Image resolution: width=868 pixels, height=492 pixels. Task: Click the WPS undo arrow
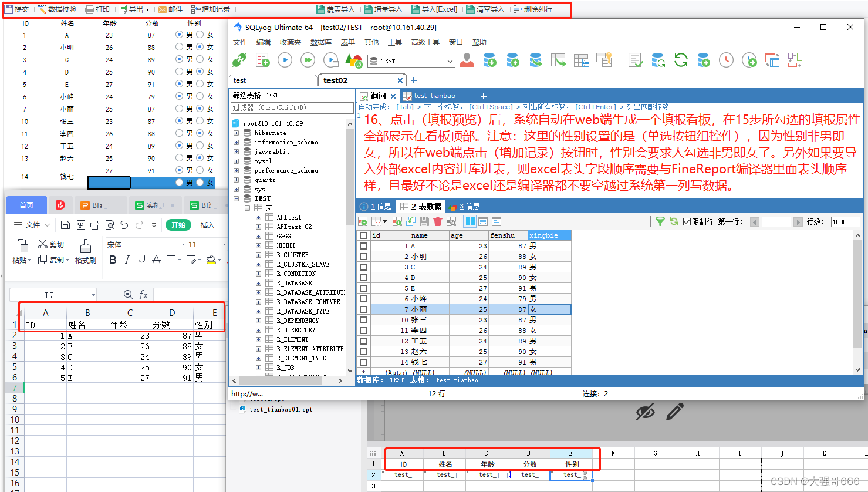pyautogui.click(x=124, y=225)
